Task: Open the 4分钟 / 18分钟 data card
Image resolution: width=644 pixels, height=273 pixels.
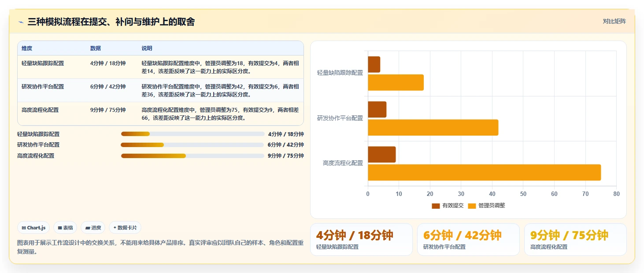Action: coord(361,240)
